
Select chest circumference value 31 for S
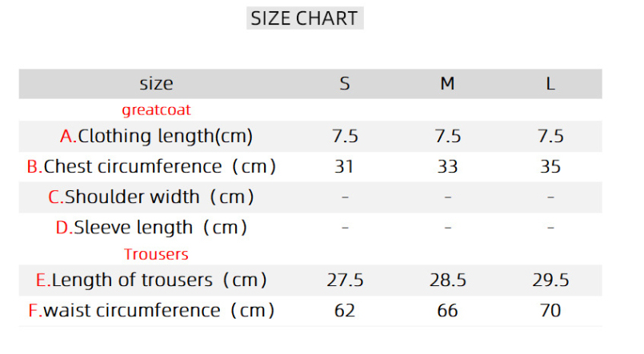pos(345,166)
